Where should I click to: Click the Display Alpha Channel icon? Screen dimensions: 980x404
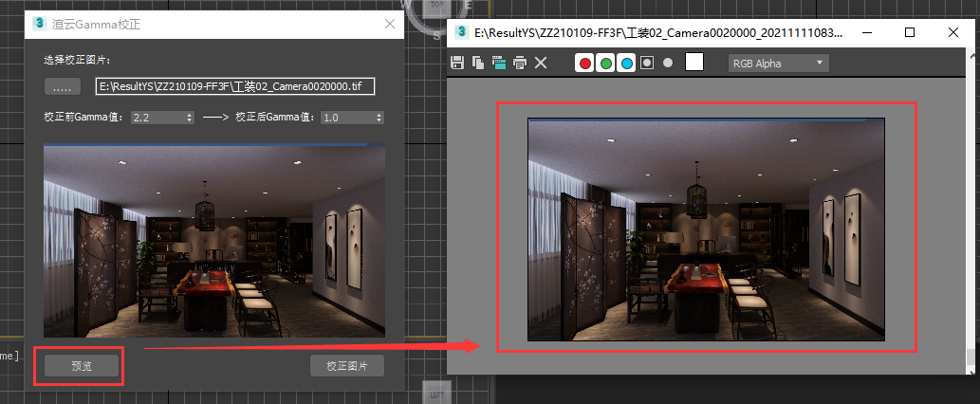647,64
